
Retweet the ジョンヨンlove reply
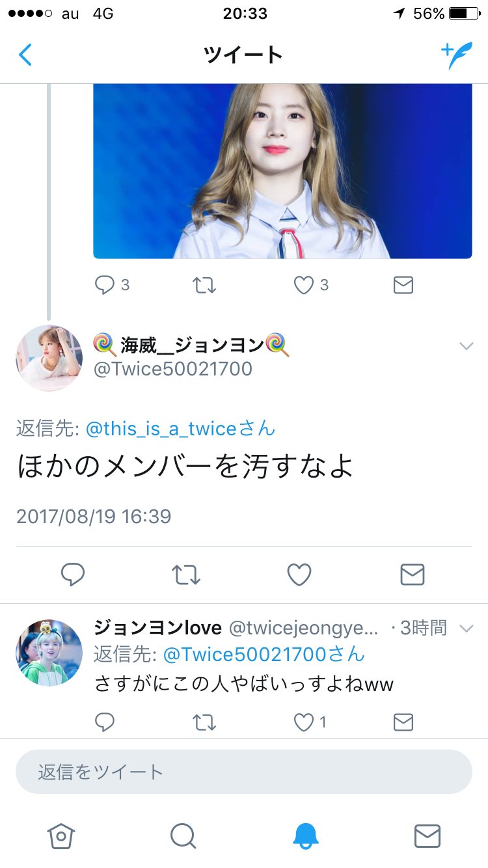point(204,722)
